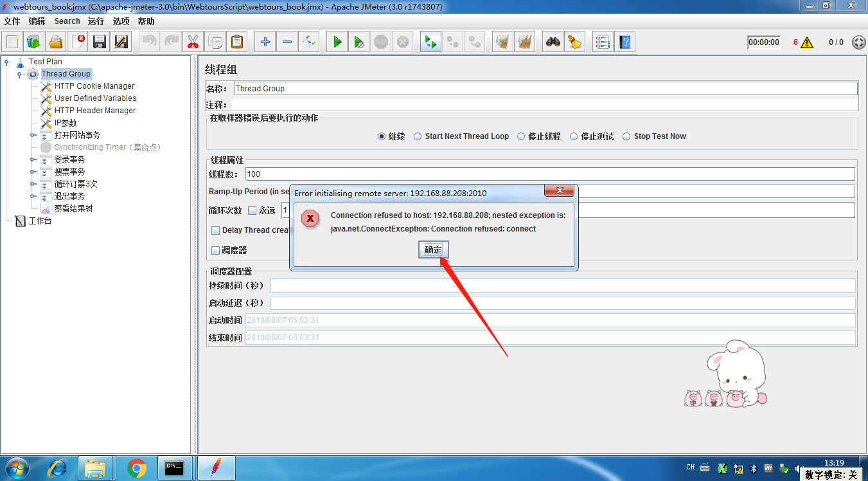Open Internet Explorer from taskbar

(57, 468)
